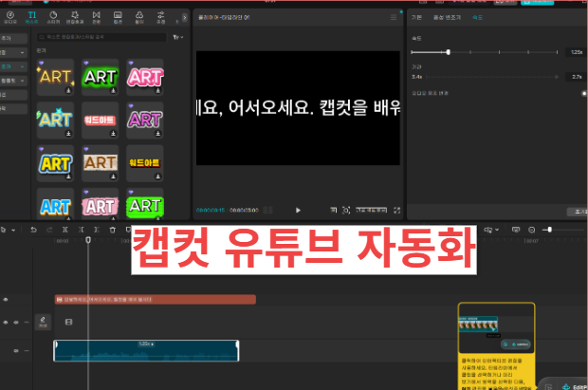The height and width of the screenshot is (390, 588).
Task: Mute the main video track
Action: 16,323
